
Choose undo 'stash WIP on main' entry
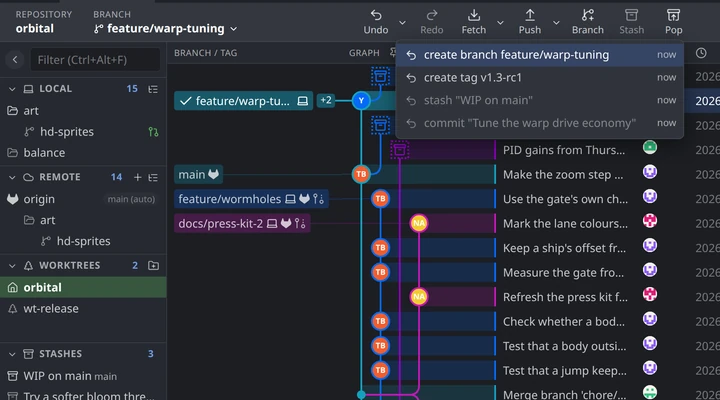[540, 100]
